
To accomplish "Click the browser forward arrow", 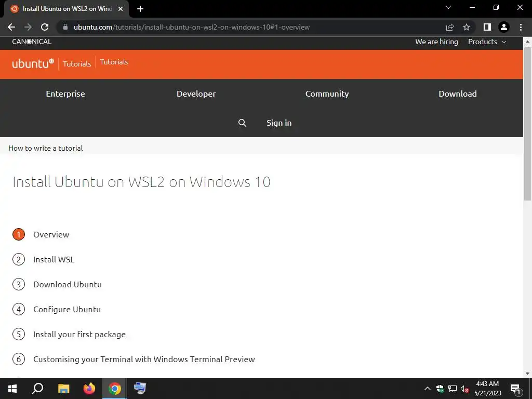I will coord(28,27).
